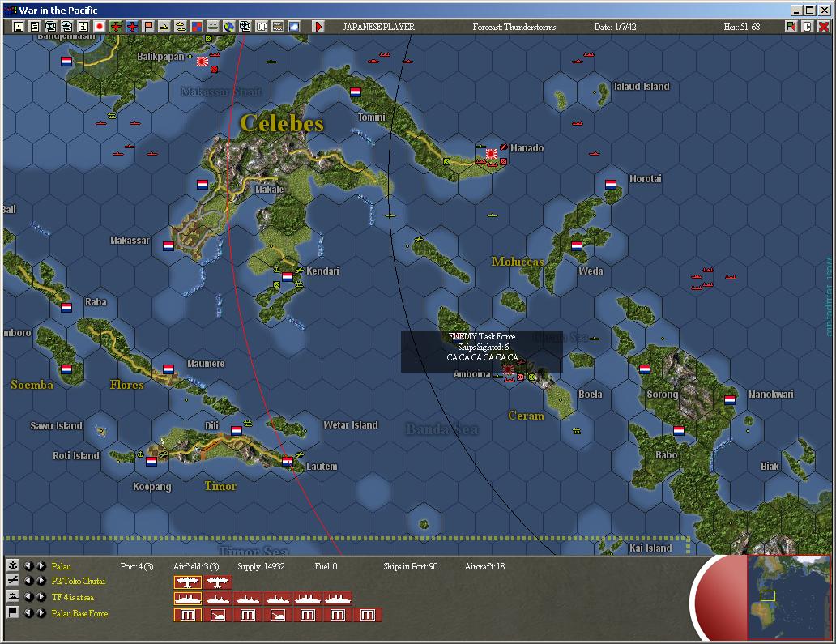Select last unit icon in Palau Base Force row
The height and width of the screenshot is (644, 836).
tap(367, 615)
